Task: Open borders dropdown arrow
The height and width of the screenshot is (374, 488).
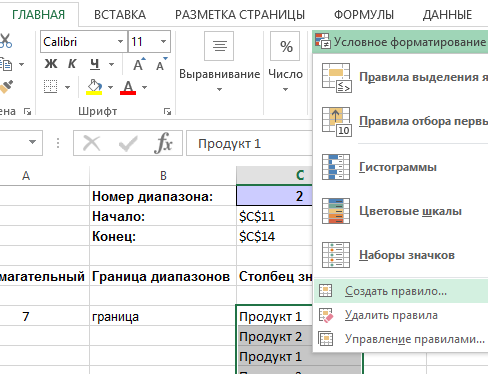Action: click(x=67, y=87)
